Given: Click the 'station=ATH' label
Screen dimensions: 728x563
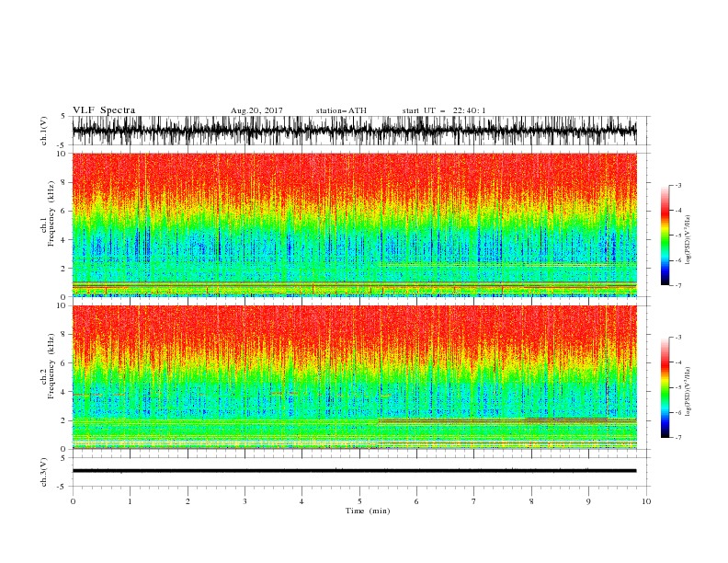Looking at the screenshot, I should point(341,110).
